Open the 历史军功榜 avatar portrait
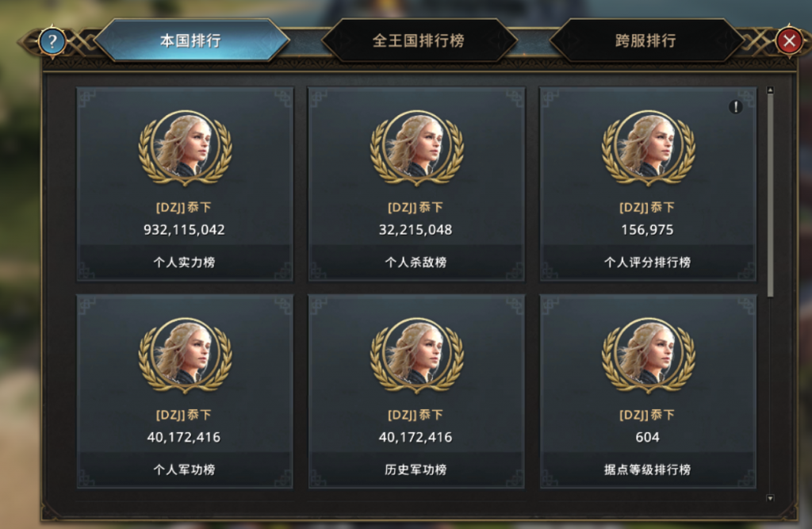Screen dimensions: 812x529 (416, 355)
